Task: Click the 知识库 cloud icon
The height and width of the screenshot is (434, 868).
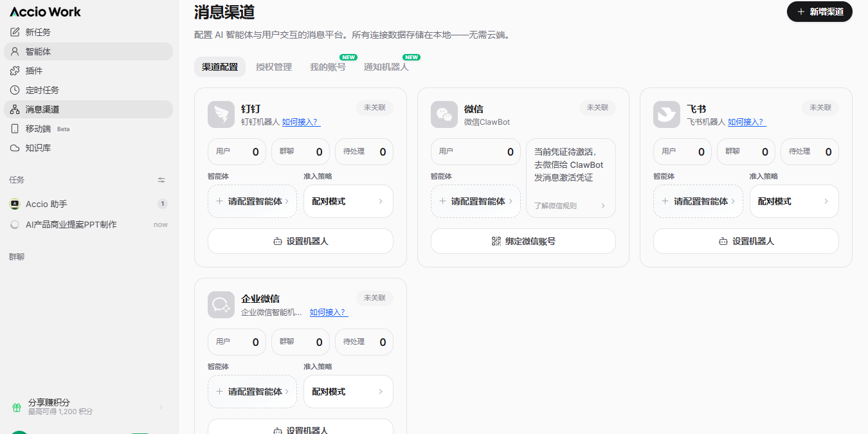Action: click(x=15, y=148)
